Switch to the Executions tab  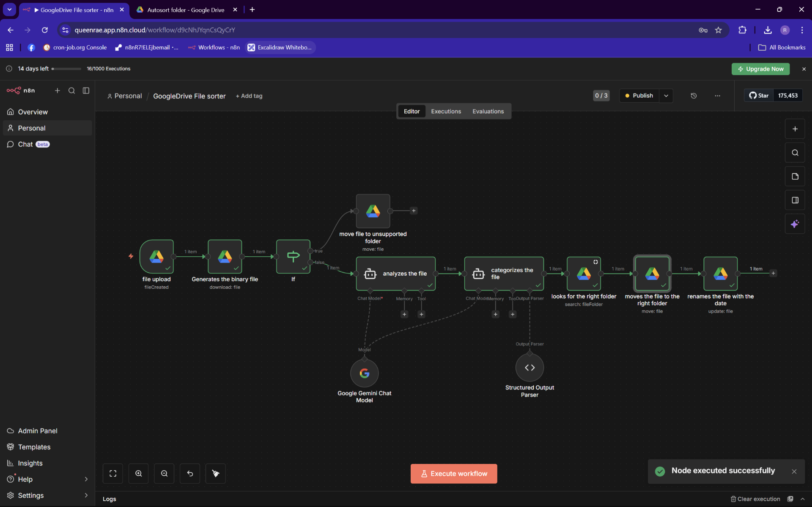(x=446, y=111)
